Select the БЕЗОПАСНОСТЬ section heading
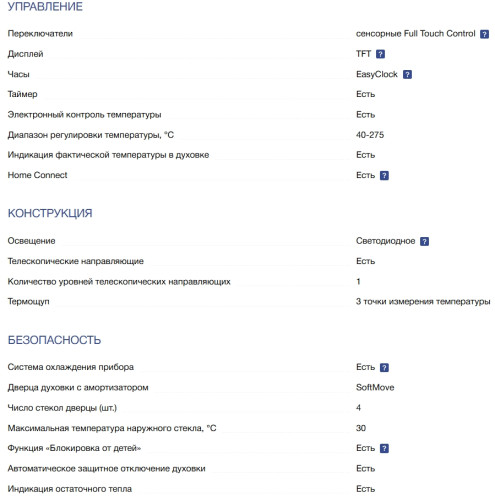This screenshot has height=500, width=495. (54, 340)
